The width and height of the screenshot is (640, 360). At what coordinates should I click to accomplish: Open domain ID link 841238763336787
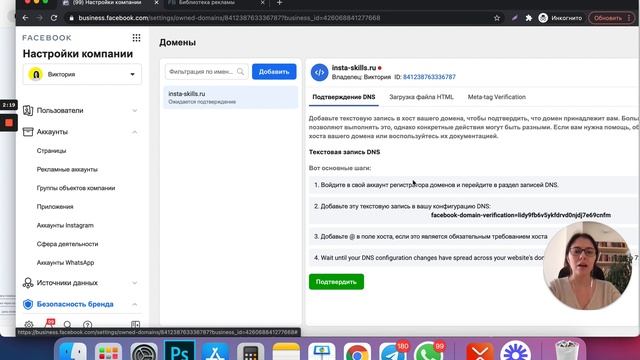429,77
